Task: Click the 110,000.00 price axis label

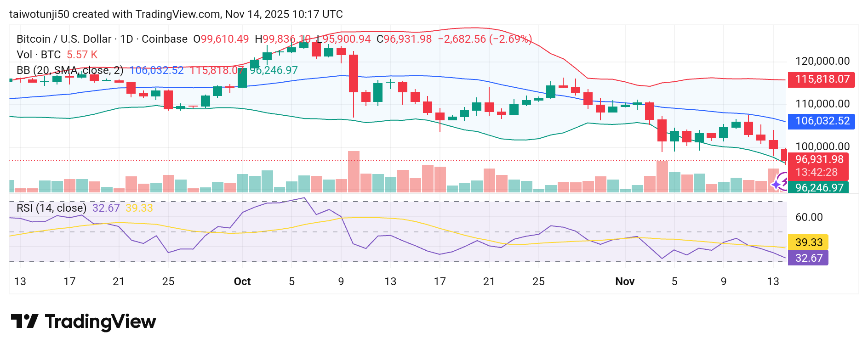Action: 822,104
